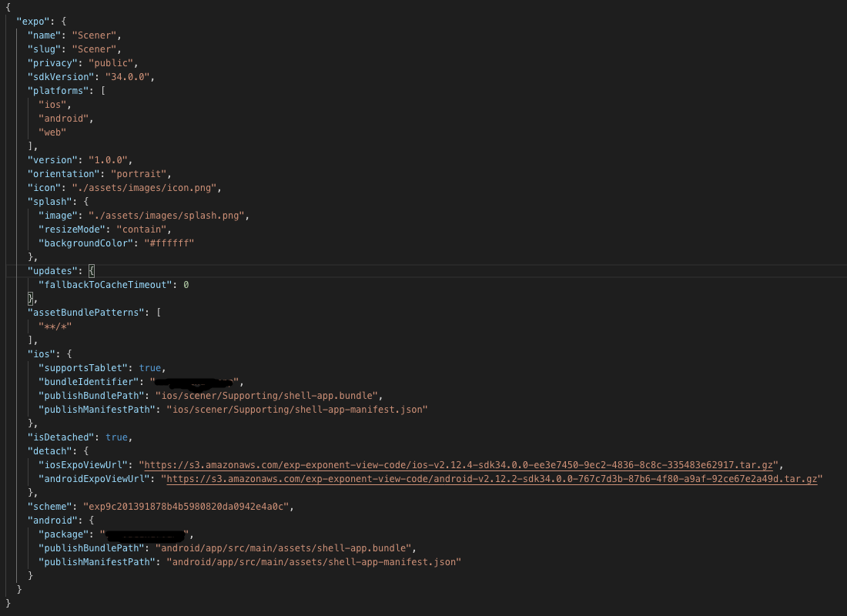
Task: Click the "public" privacy value
Action: (x=109, y=62)
